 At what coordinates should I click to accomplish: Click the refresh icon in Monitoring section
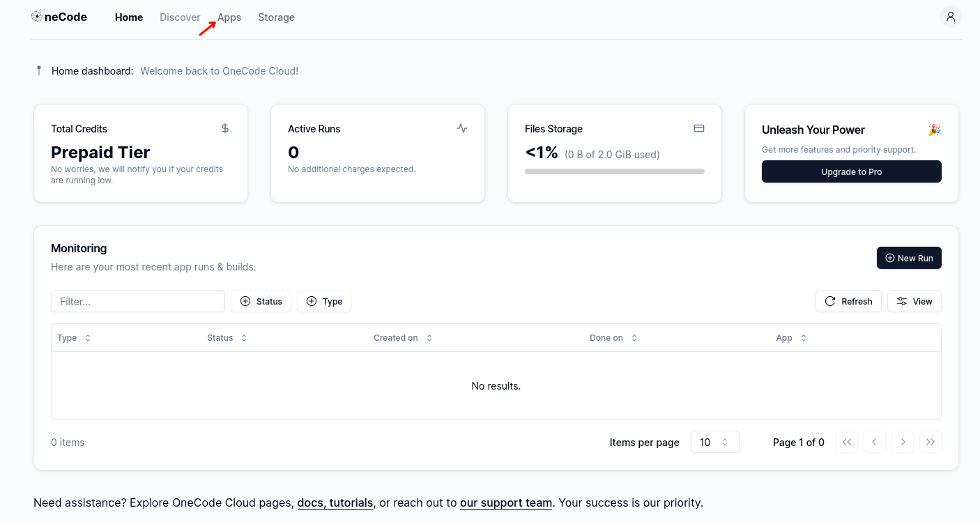pos(829,301)
